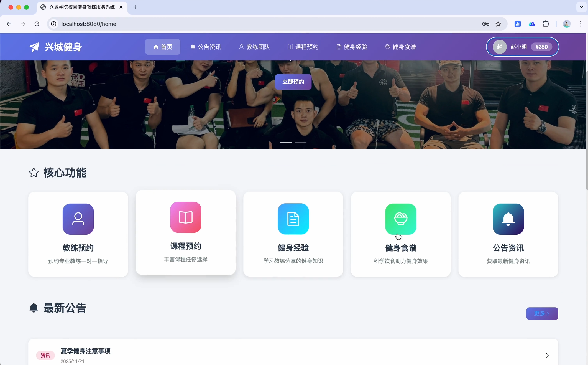
Task: Switch to the second carousel slide indicator
Action: [301, 143]
